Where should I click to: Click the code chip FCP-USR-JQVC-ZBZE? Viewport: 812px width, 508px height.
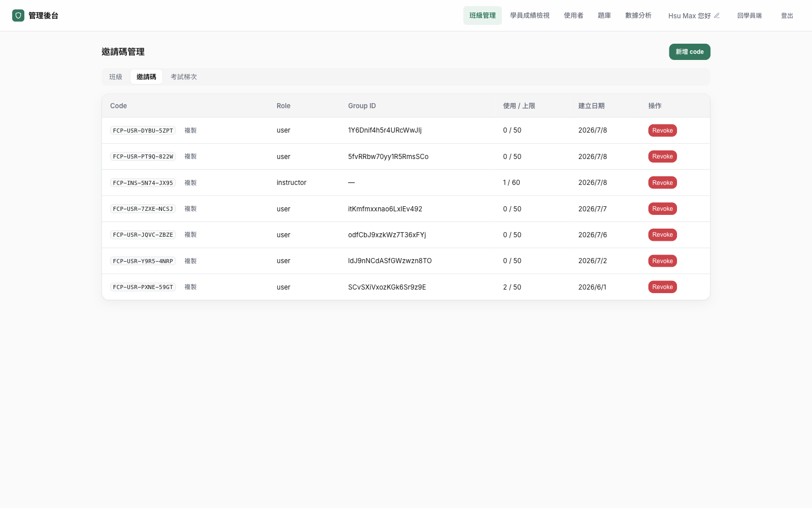(143, 235)
